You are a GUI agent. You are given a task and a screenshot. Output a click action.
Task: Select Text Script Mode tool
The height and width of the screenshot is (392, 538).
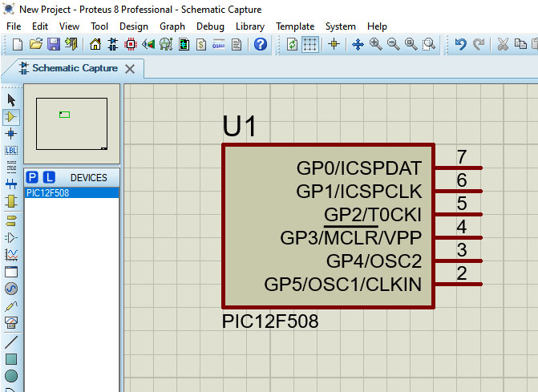pos(11,167)
